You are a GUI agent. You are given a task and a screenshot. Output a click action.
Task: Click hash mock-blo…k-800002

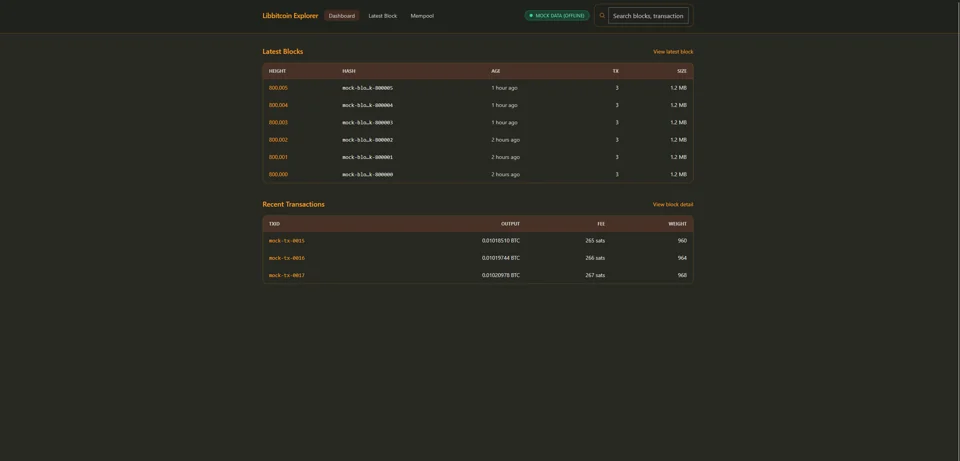[367, 140]
